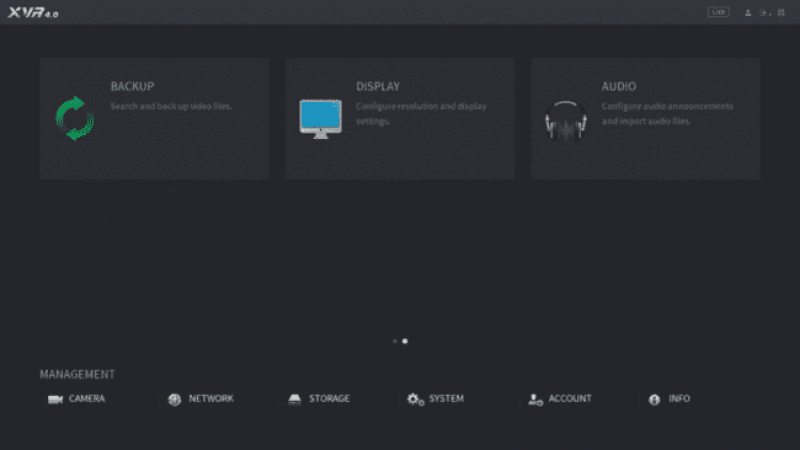This screenshot has width=800, height=450.
Task: Click the LIVE view button
Action: [x=718, y=12]
